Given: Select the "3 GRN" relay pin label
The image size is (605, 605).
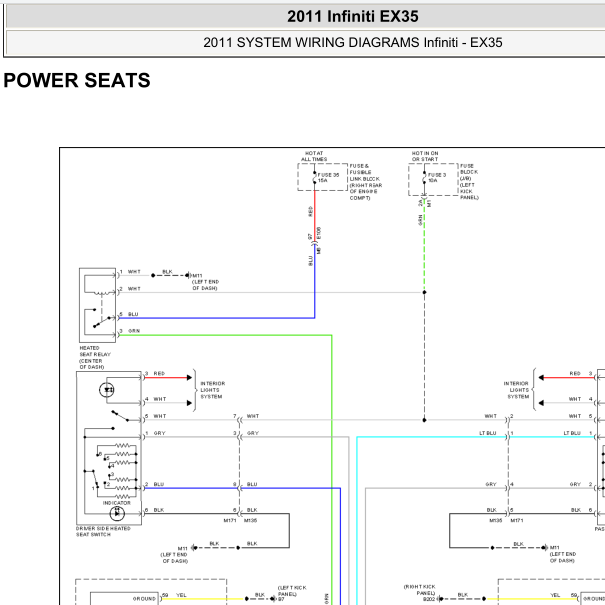Looking at the screenshot, I should 130,331.
